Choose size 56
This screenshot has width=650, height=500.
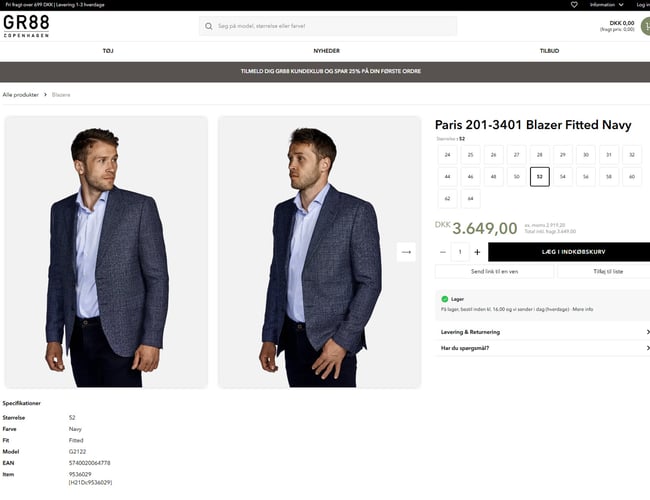tap(586, 177)
